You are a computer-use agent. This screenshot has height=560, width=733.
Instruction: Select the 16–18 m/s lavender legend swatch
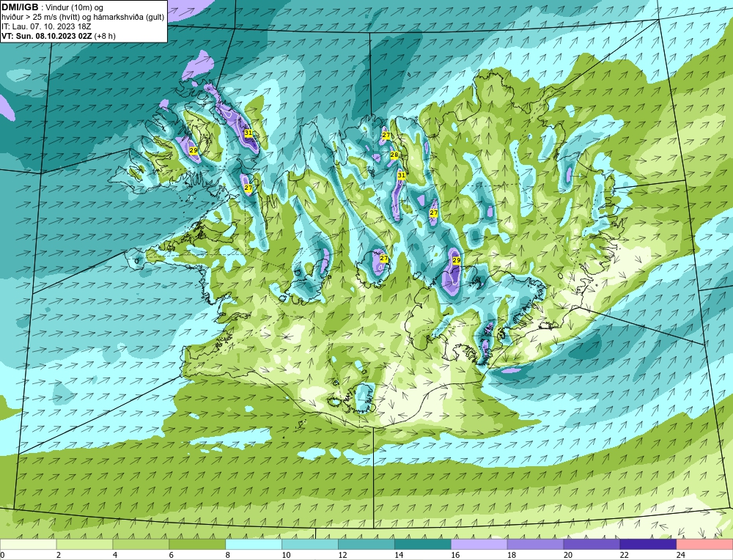point(479,545)
